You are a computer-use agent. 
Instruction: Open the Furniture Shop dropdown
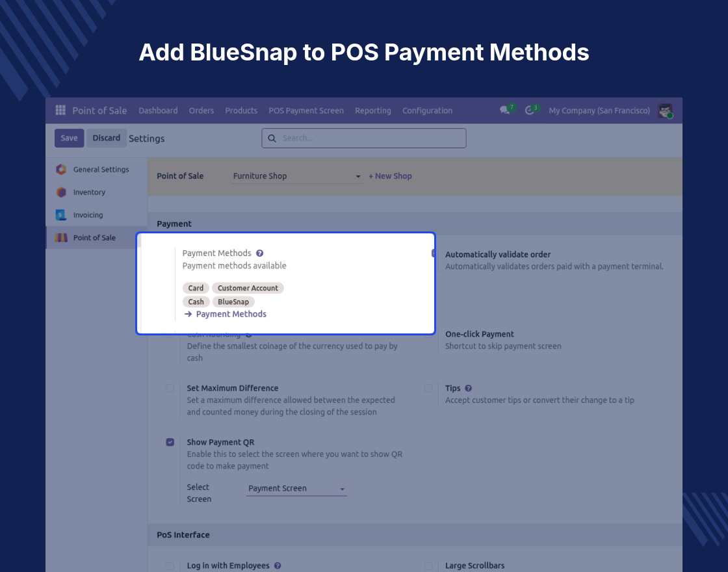coord(296,176)
